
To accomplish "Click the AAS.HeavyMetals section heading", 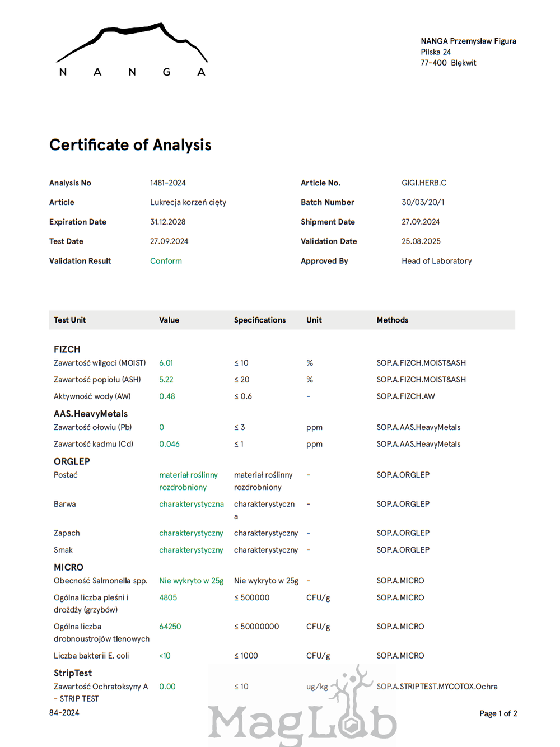I will pyautogui.click(x=91, y=414).
